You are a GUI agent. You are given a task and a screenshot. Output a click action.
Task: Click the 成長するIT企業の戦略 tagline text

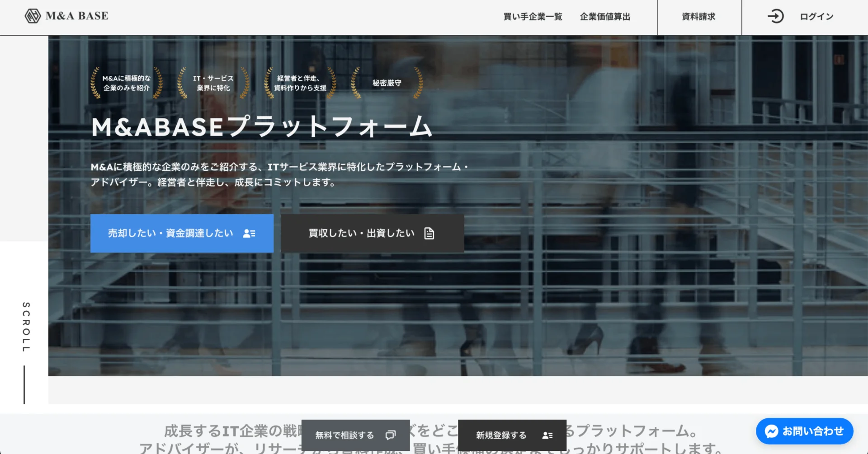432,439
